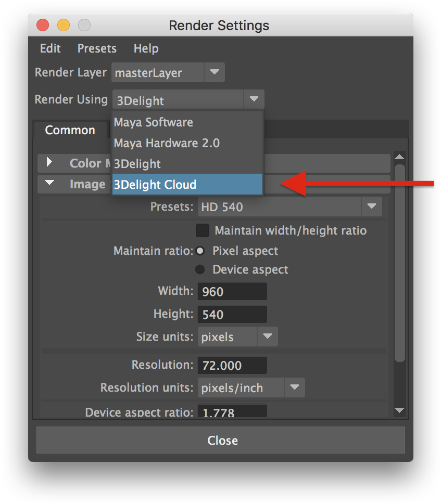The image size is (441, 504).
Task: Open the Resolution units pixels/inch dropdown
Action: [294, 387]
